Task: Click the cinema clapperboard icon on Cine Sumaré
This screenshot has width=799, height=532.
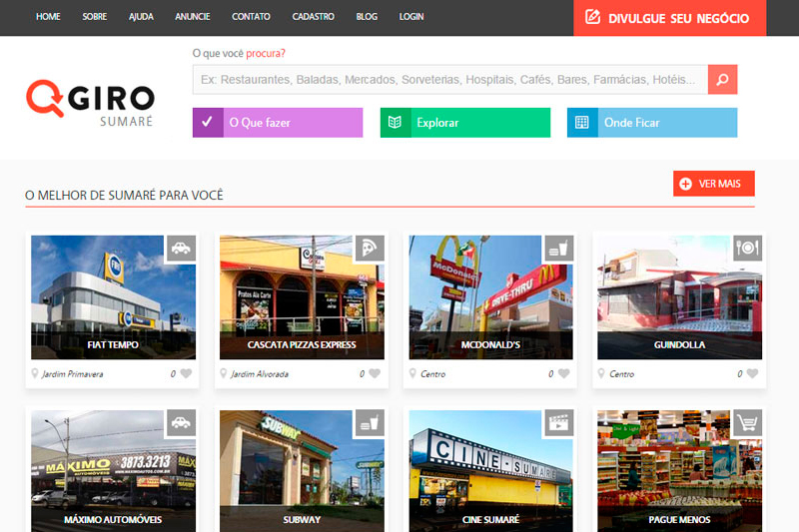Action: pyautogui.click(x=559, y=423)
